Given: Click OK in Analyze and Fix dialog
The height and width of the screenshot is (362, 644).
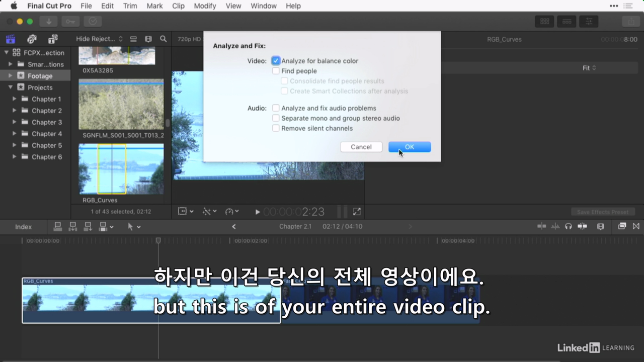Looking at the screenshot, I should point(410,147).
